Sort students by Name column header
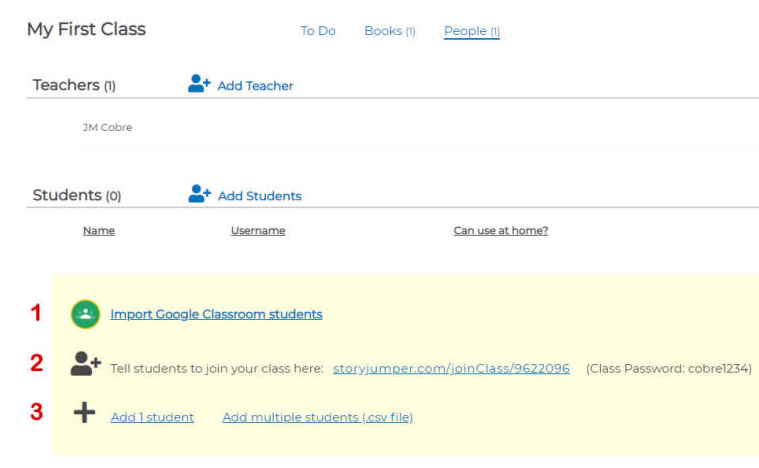 point(98,231)
